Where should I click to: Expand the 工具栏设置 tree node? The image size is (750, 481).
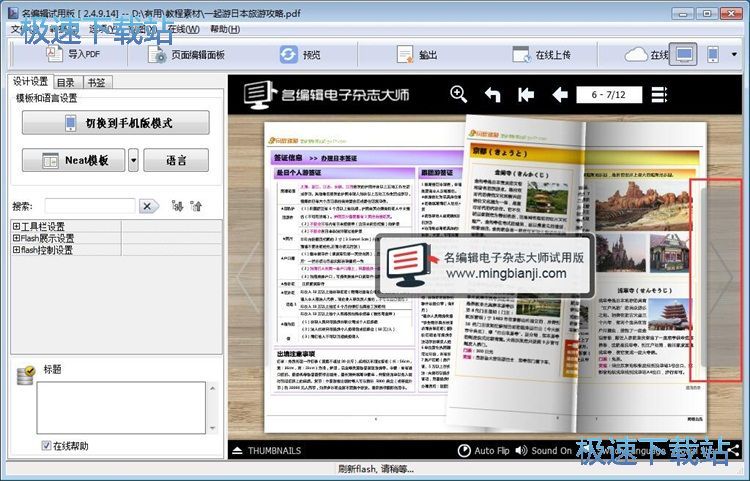(16, 227)
